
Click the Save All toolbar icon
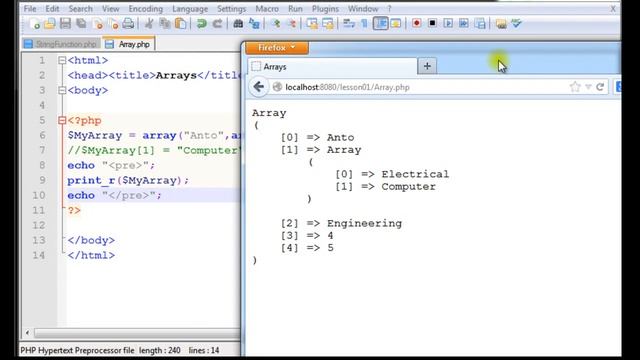(81, 24)
